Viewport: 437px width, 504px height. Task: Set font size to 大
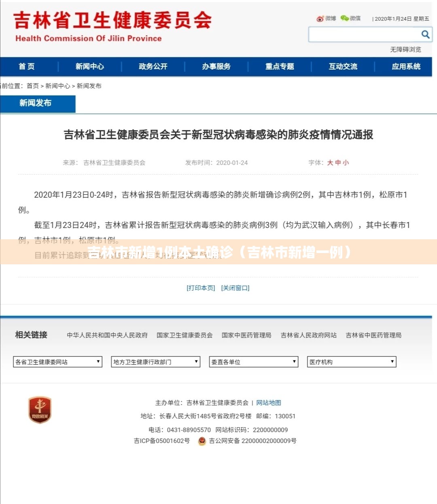[330, 162]
